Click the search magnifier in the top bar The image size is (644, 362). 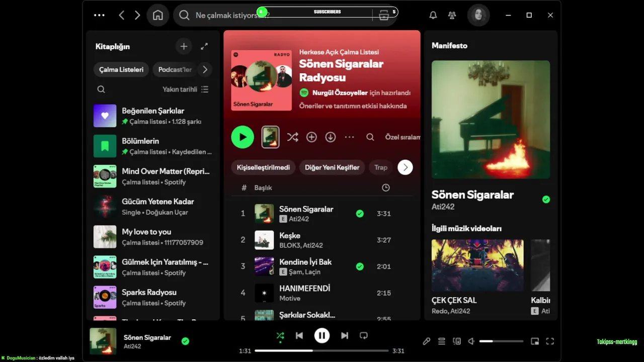(x=184, y=15)
